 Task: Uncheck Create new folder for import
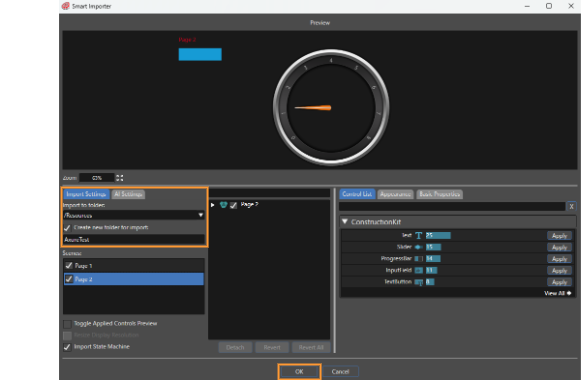[67, 228]
